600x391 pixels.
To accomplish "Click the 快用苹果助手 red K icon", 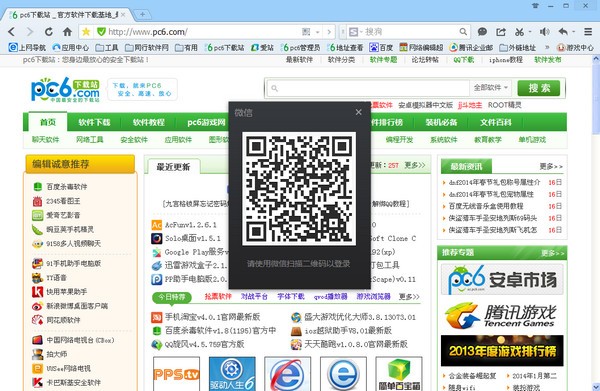I will point(38,292).
